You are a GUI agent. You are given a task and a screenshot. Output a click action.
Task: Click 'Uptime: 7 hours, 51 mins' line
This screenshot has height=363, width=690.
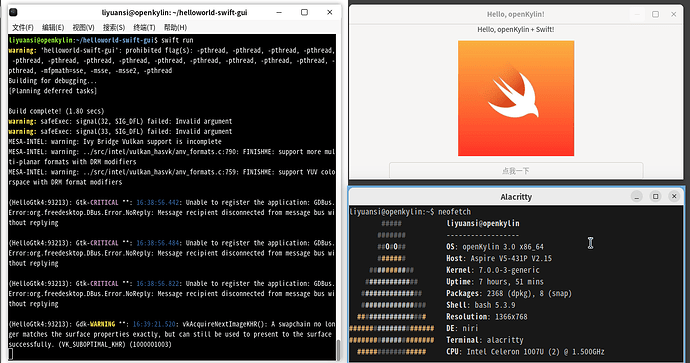point(495,282)
